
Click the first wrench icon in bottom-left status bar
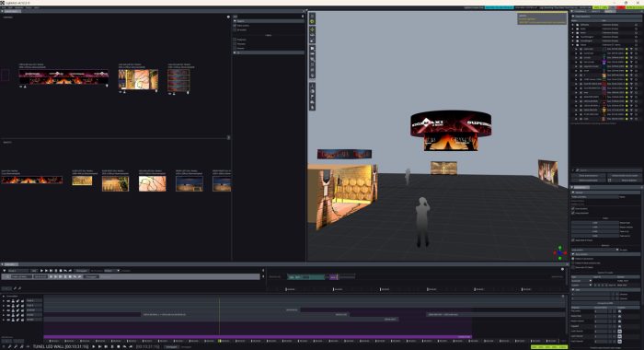tap(9, 346)
